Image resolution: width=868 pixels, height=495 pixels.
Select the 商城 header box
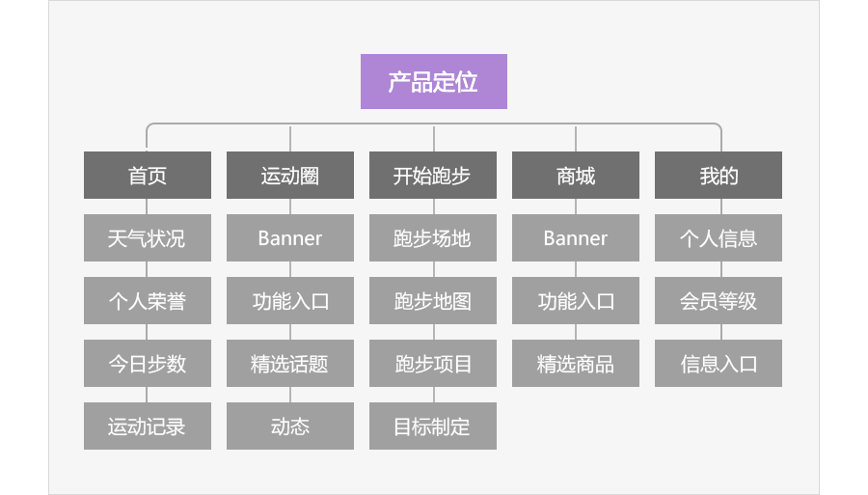click(x=576, y=175)
